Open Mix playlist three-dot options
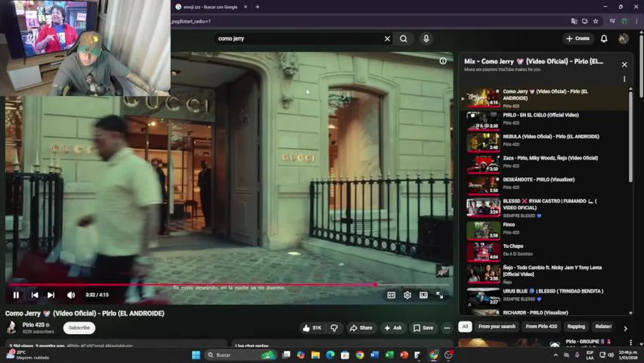 (624, 79)
